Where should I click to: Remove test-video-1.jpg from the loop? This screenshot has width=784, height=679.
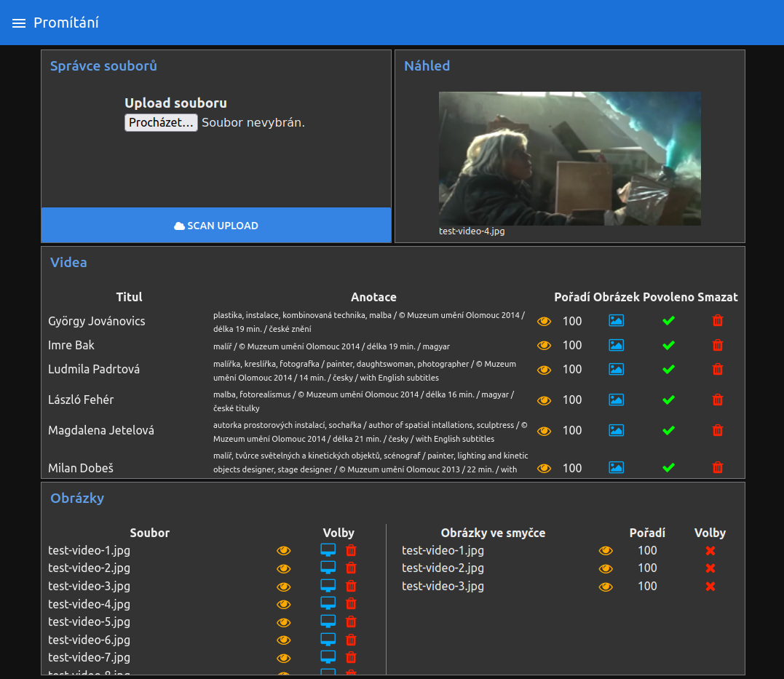tap(710, 551)
